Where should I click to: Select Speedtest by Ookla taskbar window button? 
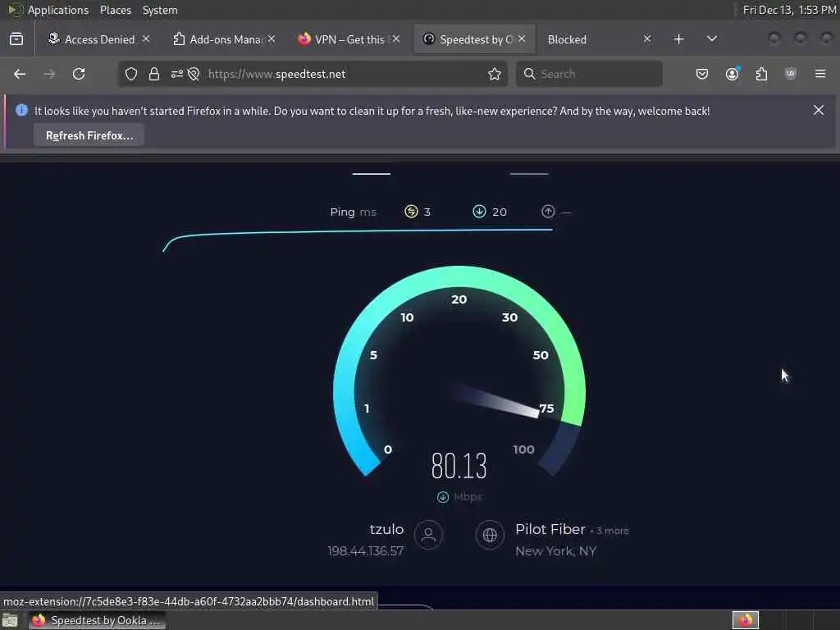click(x=97, y=620)
